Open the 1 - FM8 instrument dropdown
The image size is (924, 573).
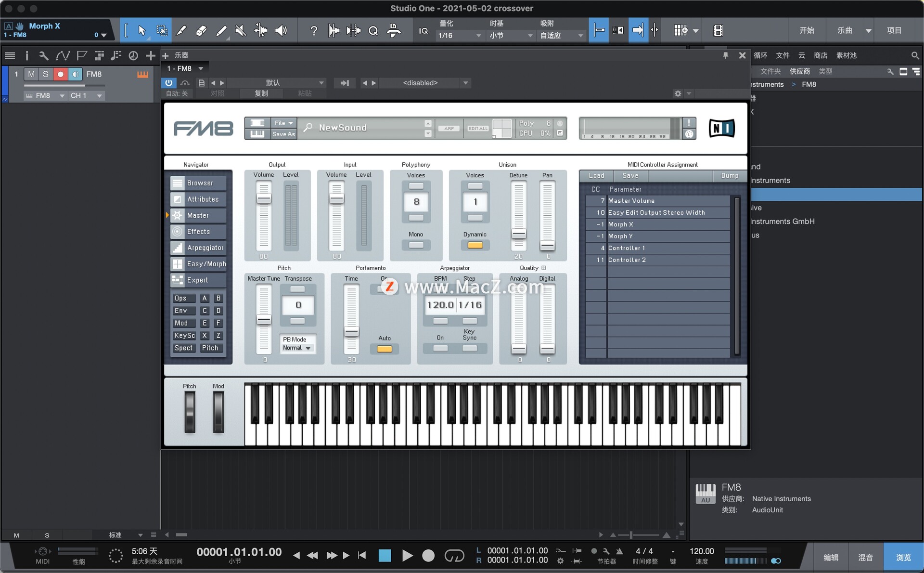pyautogui.click(x=185, y=68)
